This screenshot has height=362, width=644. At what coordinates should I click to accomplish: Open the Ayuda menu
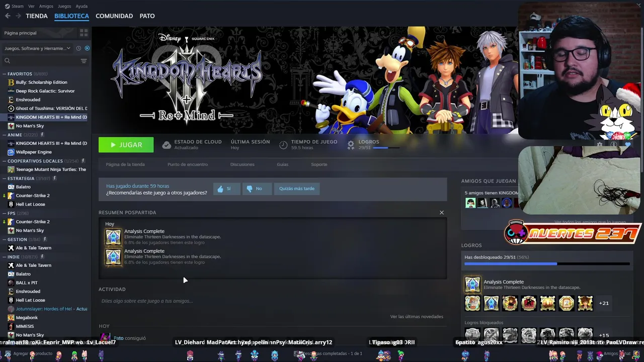point(82,6)
